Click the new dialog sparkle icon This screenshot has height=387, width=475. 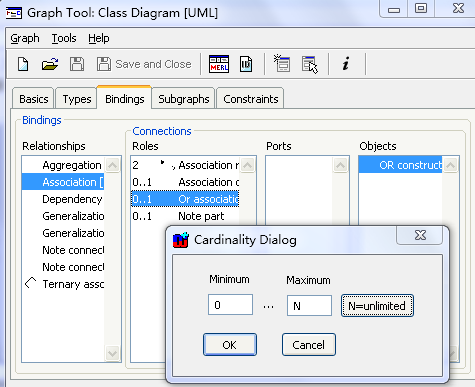pyautogui.click(x=282, y=64)
